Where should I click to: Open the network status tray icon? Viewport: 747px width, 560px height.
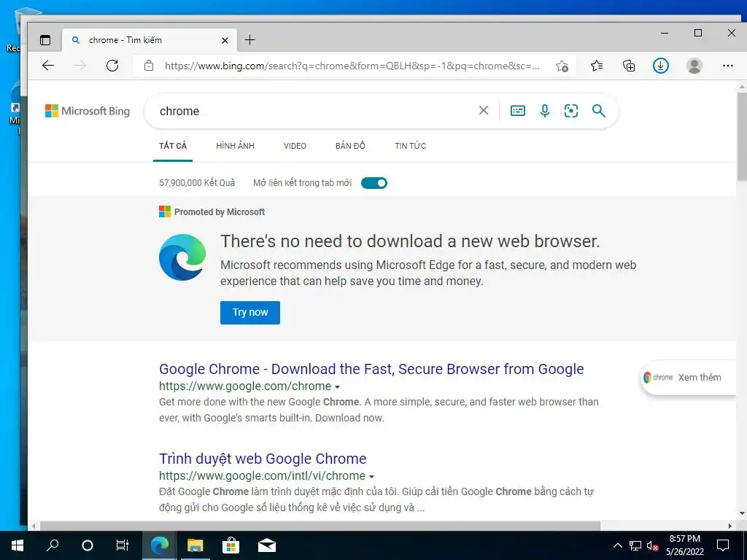pos(635,545)
